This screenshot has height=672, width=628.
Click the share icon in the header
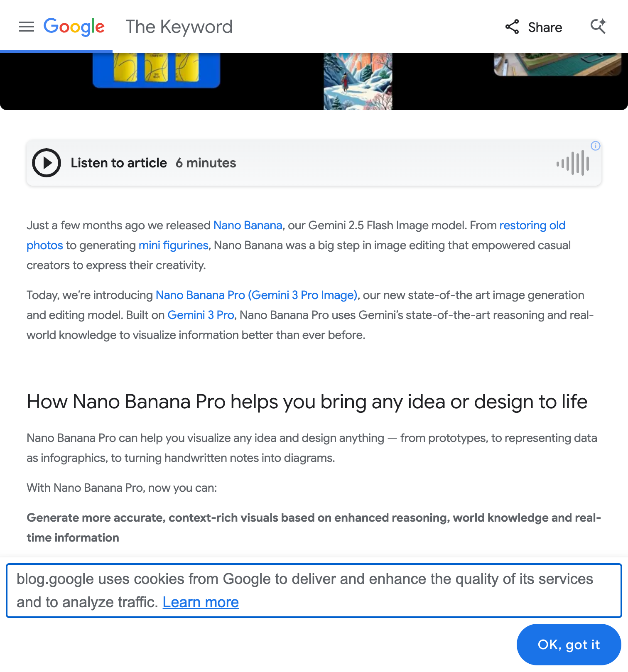point(512,27)
